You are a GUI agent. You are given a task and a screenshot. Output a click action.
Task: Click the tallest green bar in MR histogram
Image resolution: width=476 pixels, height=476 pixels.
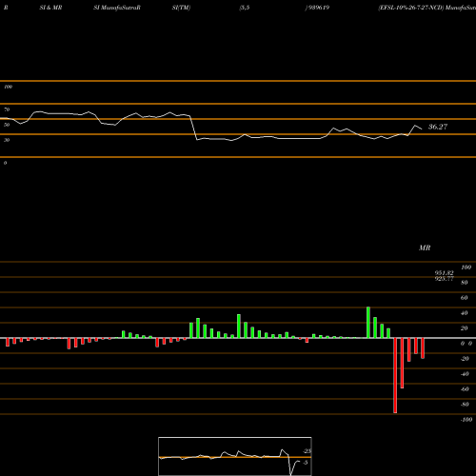pyautogui.click(x=368, y=323)
